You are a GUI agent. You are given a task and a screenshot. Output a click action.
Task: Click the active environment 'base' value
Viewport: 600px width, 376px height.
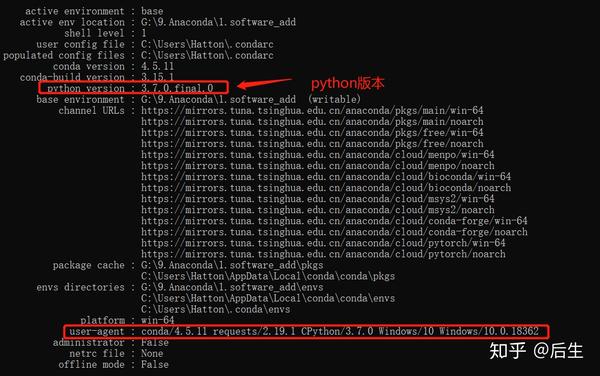(x=152, y=11)
